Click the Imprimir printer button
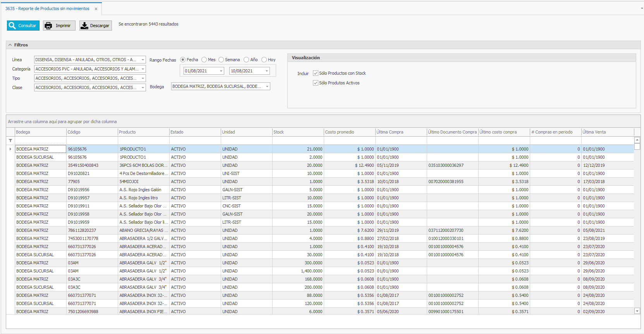 (x=59, y=26)
